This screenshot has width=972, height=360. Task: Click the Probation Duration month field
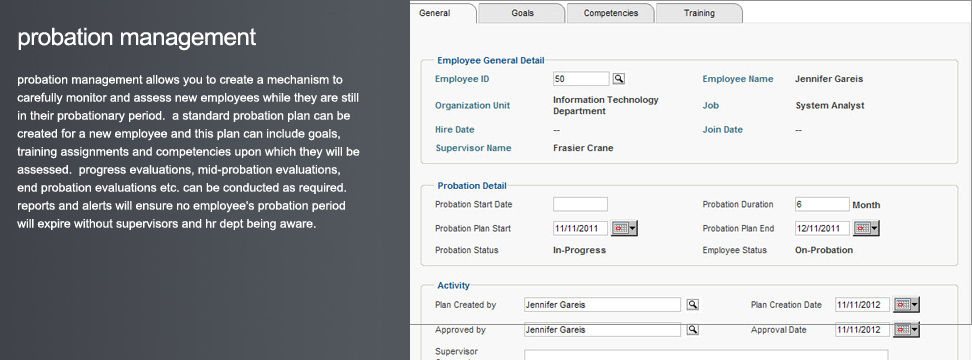[822, 204]
